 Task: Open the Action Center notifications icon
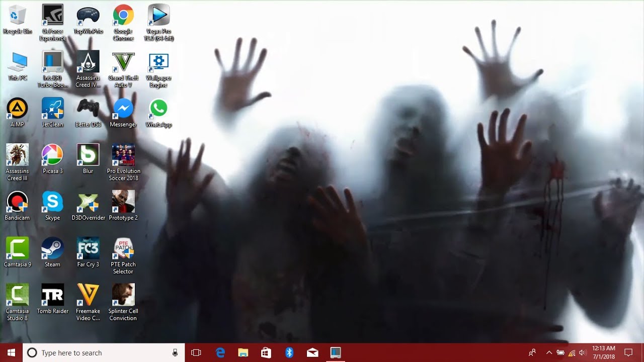point(628,353)
